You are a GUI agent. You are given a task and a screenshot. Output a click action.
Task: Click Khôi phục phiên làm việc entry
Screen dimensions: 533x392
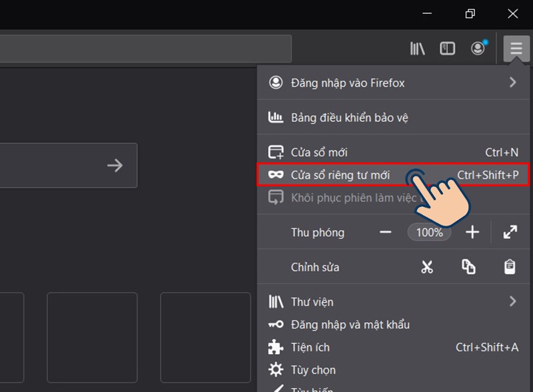tap(393, 198)
